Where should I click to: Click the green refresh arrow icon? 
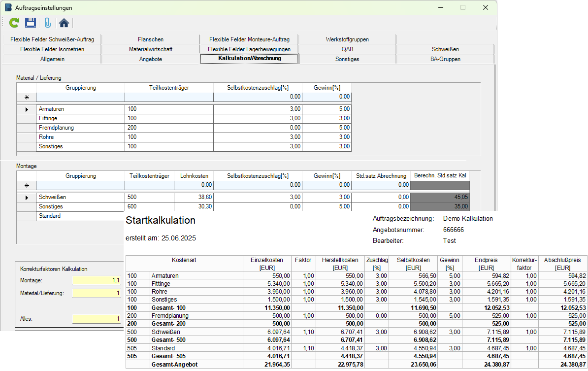pyautogui.click(x=14, y=22)
